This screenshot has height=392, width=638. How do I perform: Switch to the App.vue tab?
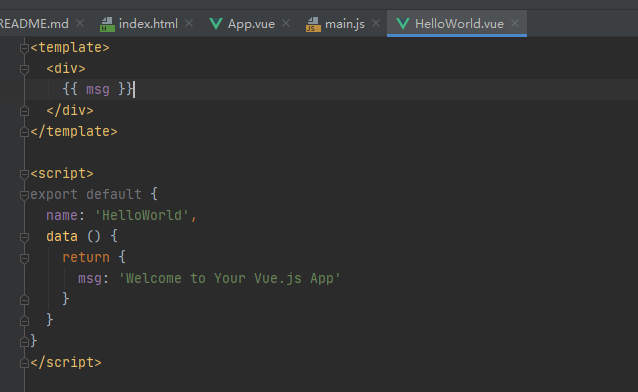pos(251,24)
